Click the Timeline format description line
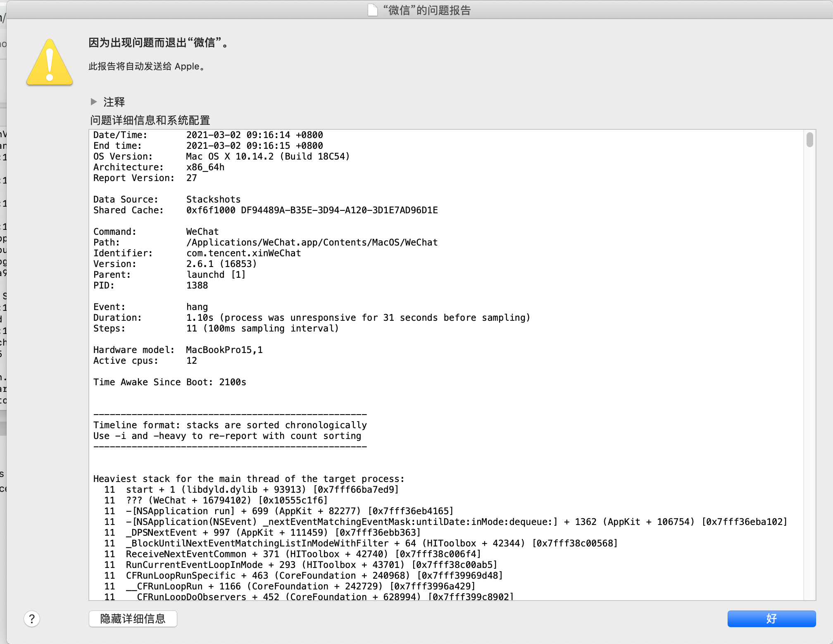Image resolution: width=833 pixels, height=644 pixels. pos(230,425)
